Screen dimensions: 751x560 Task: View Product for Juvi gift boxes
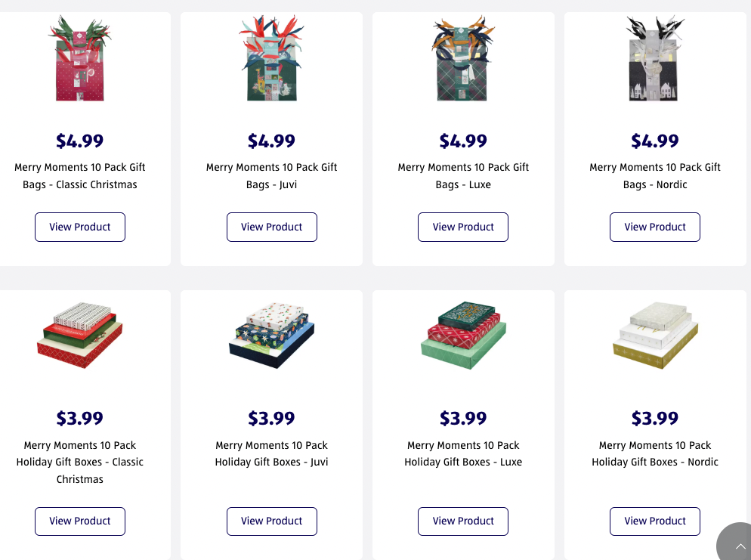pos(272,521)
